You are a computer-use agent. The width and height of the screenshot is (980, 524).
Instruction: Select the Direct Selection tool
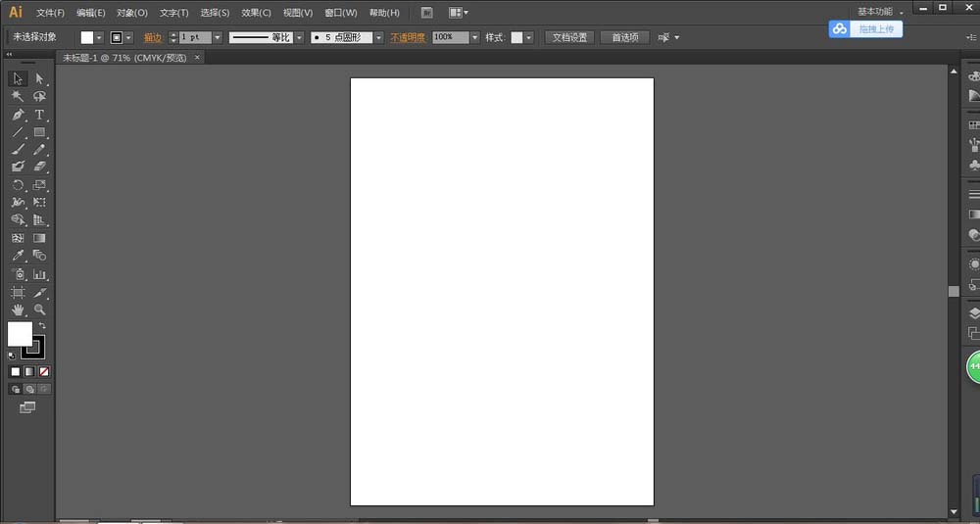40,78
